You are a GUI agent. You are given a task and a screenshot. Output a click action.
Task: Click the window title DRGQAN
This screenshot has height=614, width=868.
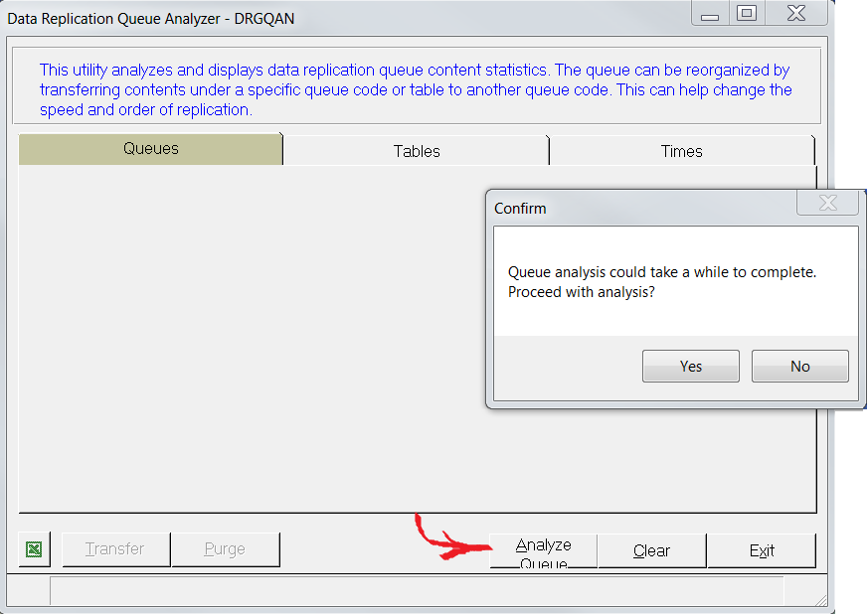150,19
